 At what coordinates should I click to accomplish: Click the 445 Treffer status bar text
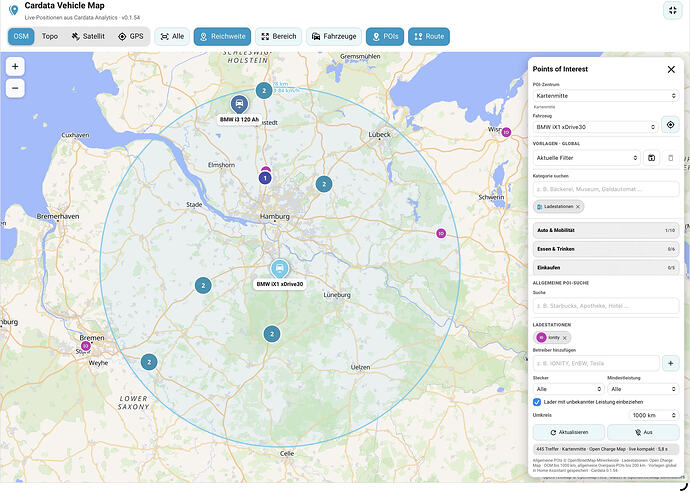tap(606, 449)
